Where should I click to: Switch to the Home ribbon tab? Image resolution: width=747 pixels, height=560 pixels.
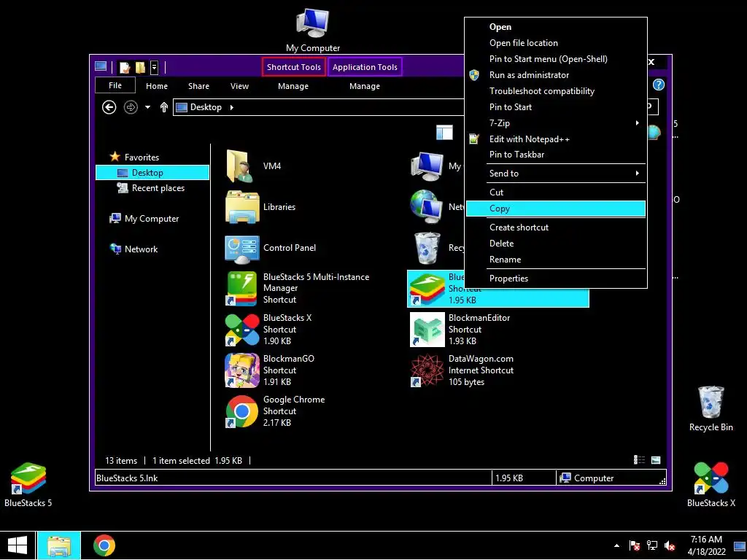coord(157,86)
